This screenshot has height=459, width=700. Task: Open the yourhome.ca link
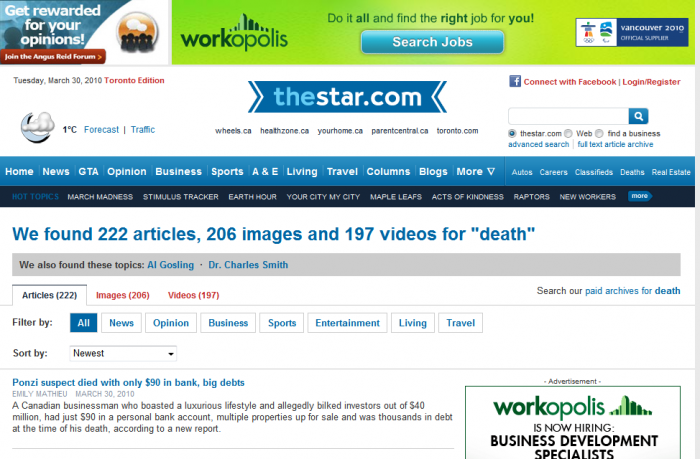point(340,131)
